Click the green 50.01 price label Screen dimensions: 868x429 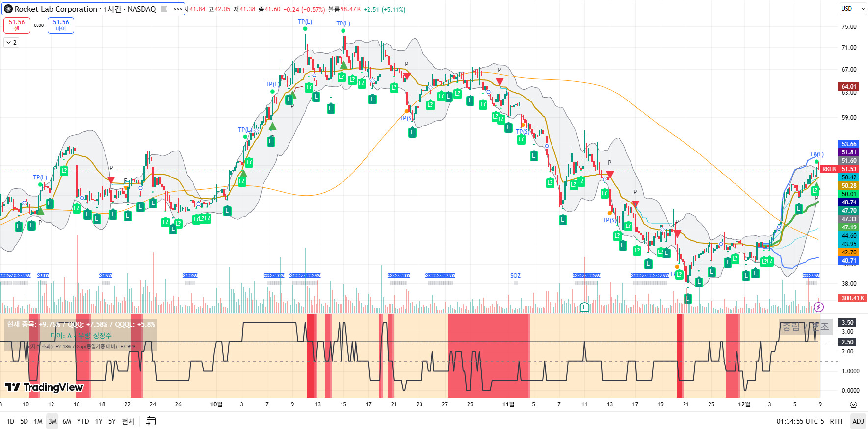click(849, 194)
